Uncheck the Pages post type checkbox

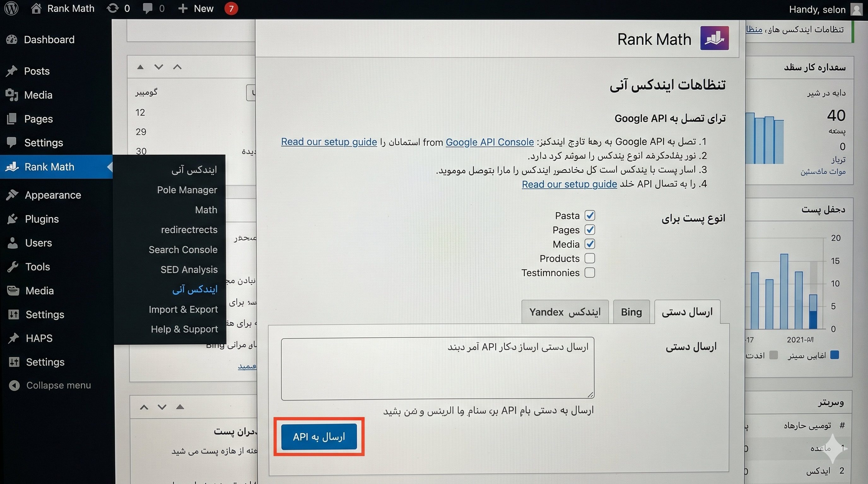(x=590, y=229)
